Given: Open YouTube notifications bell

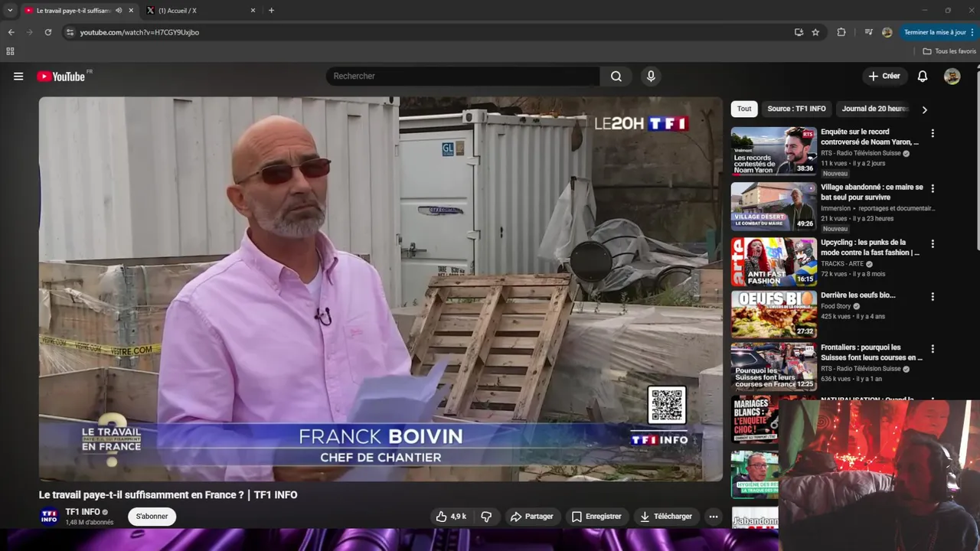Looking at the screenshot, I should [x=923, y=76].
